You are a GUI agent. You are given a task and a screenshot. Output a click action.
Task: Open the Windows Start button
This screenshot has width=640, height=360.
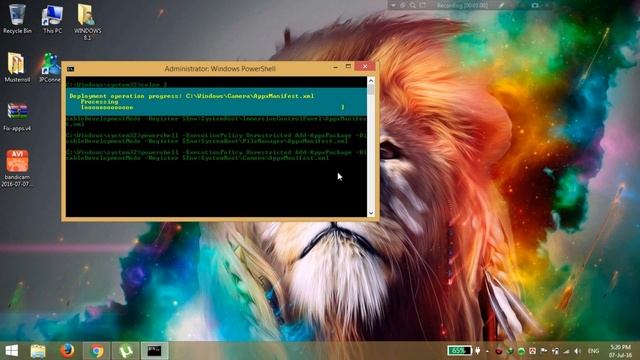12,351
